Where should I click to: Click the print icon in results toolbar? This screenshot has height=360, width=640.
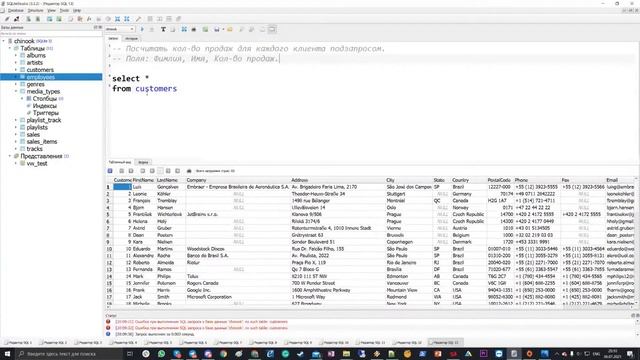click(x=189, y=171)
